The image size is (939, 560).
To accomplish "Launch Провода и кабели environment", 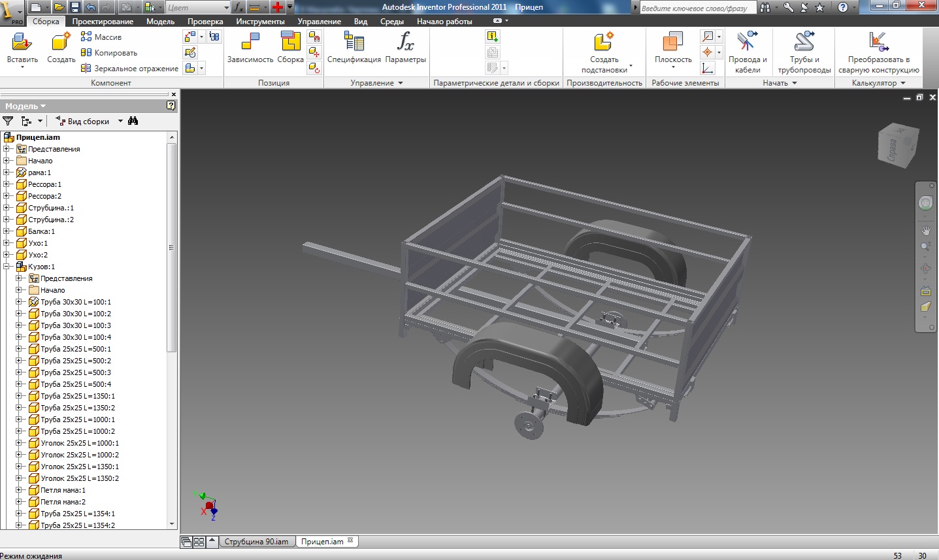I will point(748,52).
